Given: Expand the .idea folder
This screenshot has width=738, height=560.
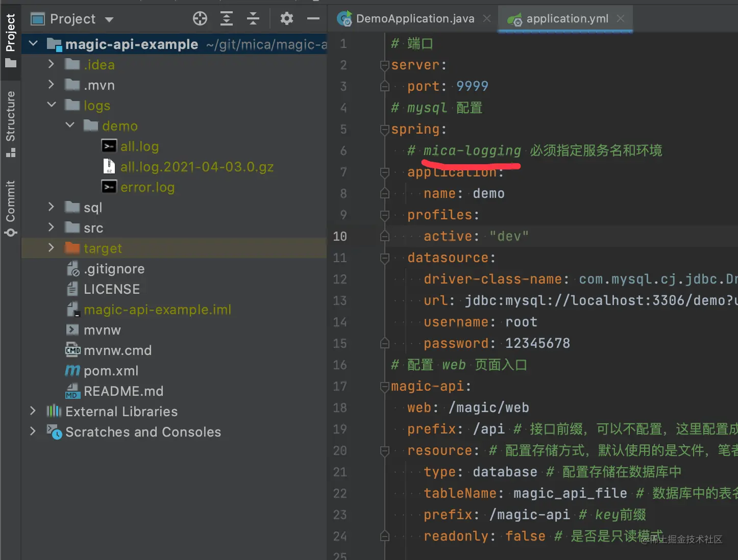Looking at the screenshot, I should coord(51,64).
